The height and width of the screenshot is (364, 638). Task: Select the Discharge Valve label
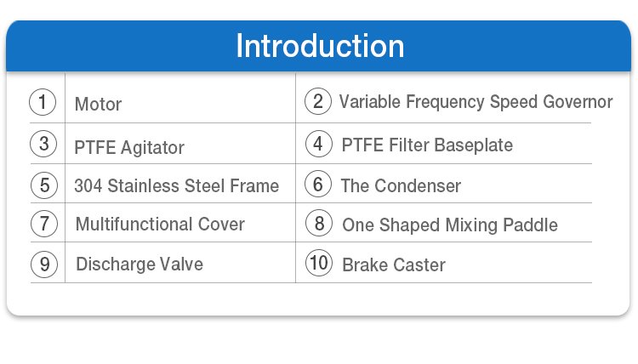[x=140, y=264]
